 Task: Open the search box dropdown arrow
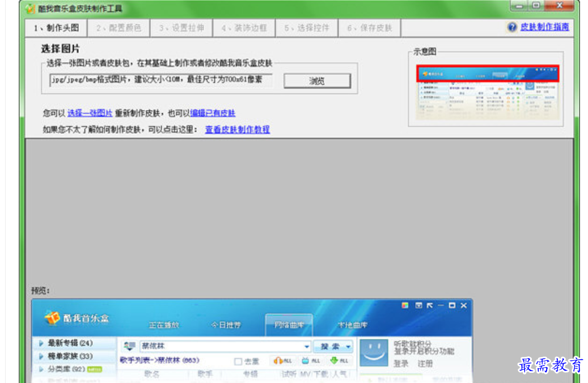[307, 347]
